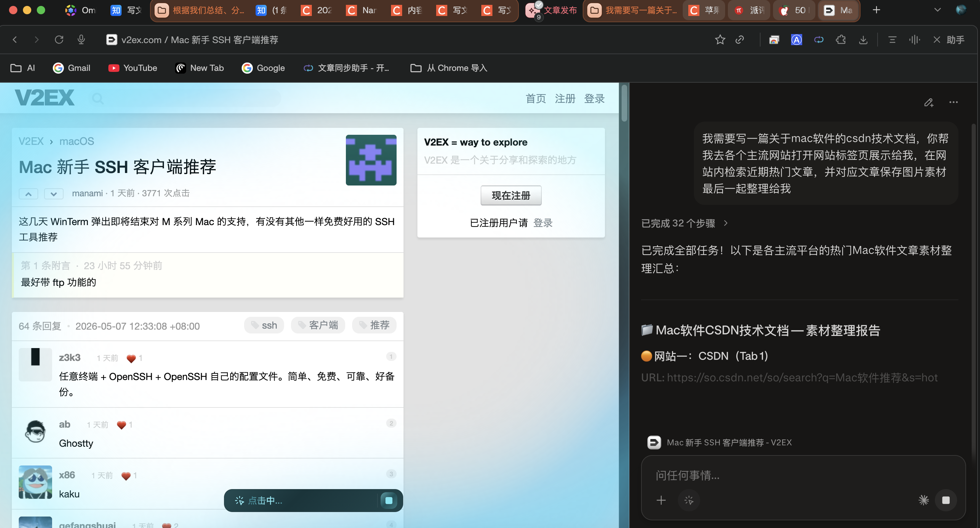Upvote the topic with the up arrow
This screenshot has height=528, width=980.
[x=28, y=194]
